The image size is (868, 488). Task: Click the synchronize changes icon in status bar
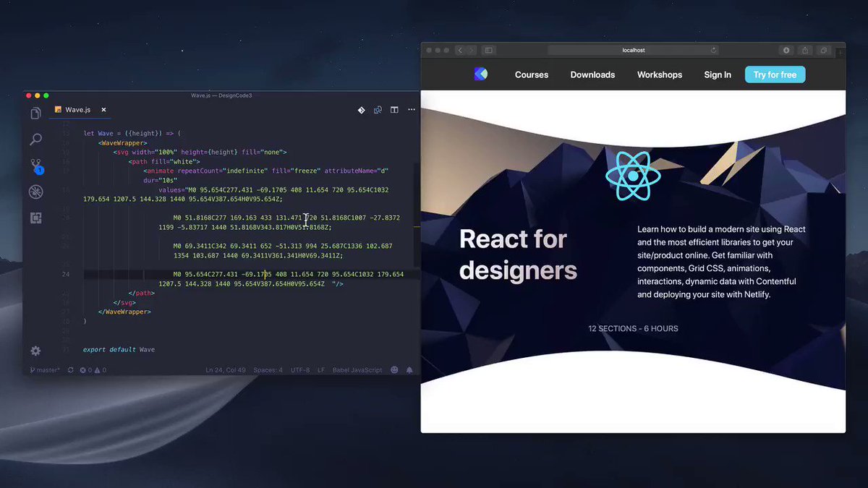pyautogui.click(x=70, y=369)
